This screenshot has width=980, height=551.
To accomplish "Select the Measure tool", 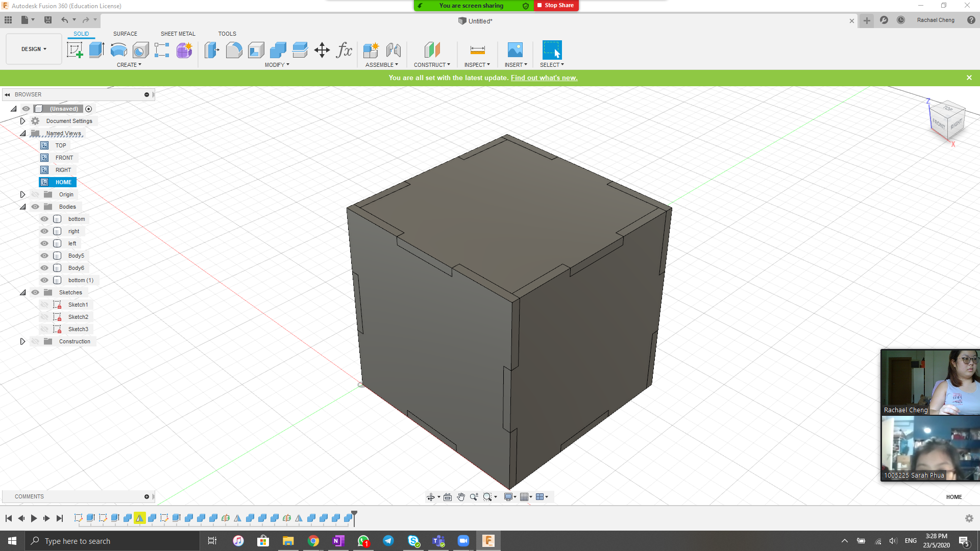I will point(478,50).
